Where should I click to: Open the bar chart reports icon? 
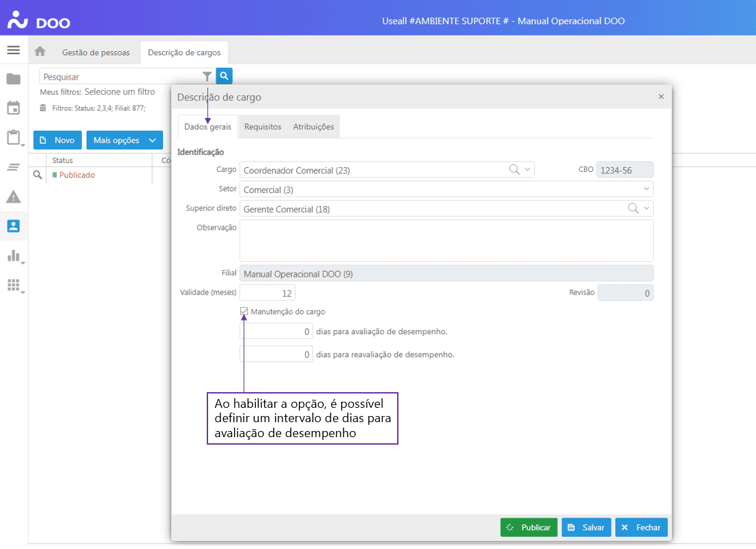(14, 256)
